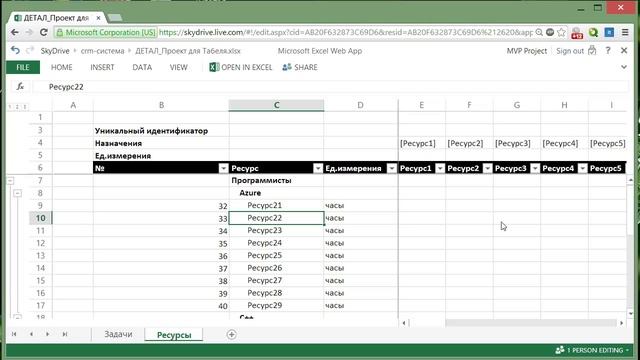Open the crm-система breadcrumb folder
Image resolution: width=640 pixels, height=360 pixels.
tap(102, 51)
